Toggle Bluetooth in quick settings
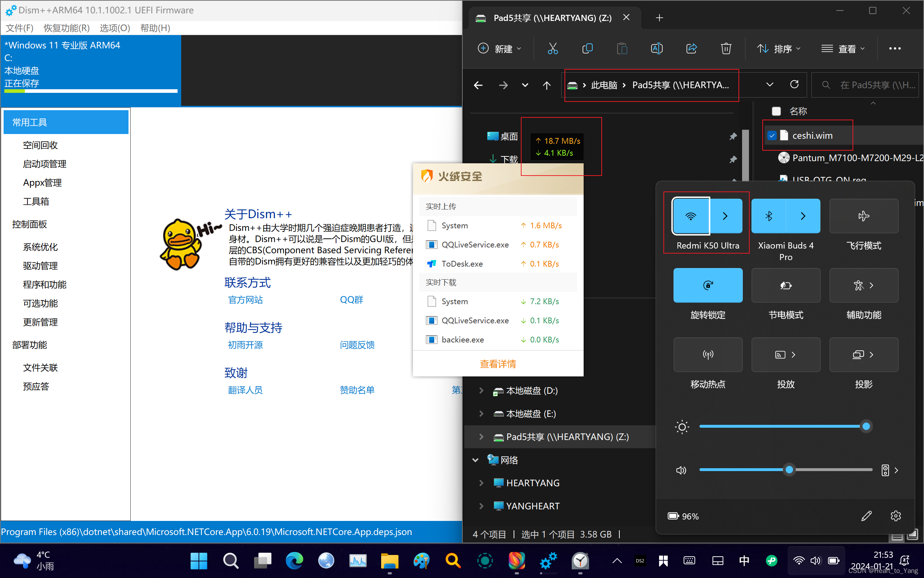 (x=768, y=216)
